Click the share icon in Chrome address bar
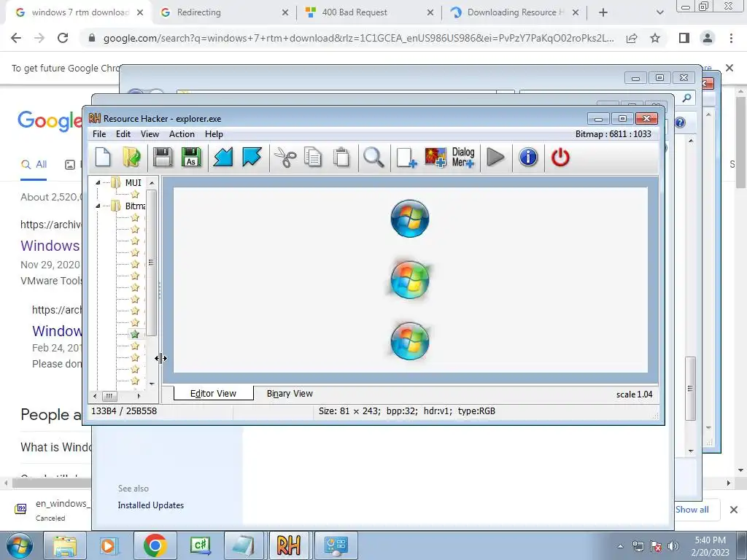Screen dimensions: 747x560 632,38
